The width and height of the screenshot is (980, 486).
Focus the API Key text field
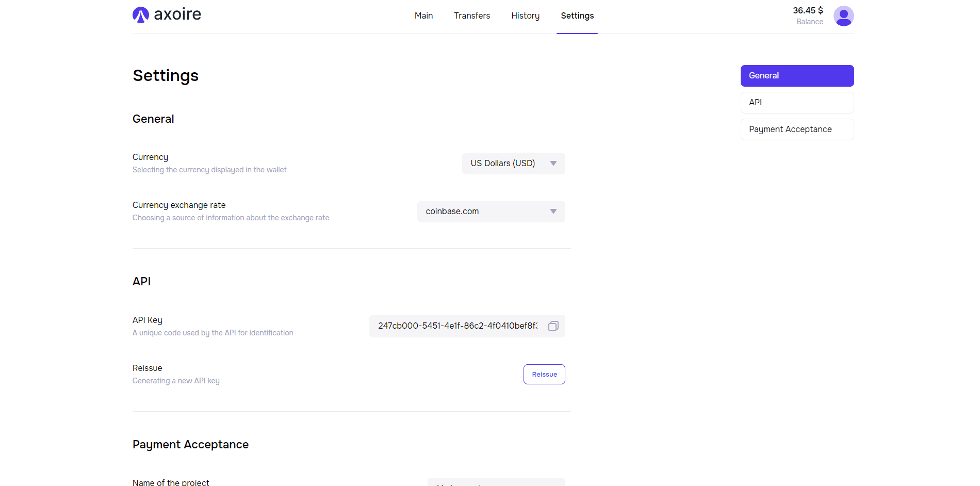[x=457, y=326]
